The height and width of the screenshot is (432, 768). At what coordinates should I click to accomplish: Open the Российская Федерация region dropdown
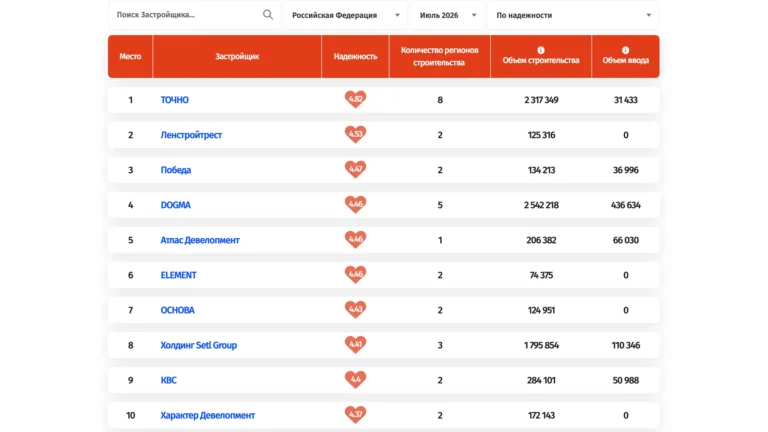point(345,15)
